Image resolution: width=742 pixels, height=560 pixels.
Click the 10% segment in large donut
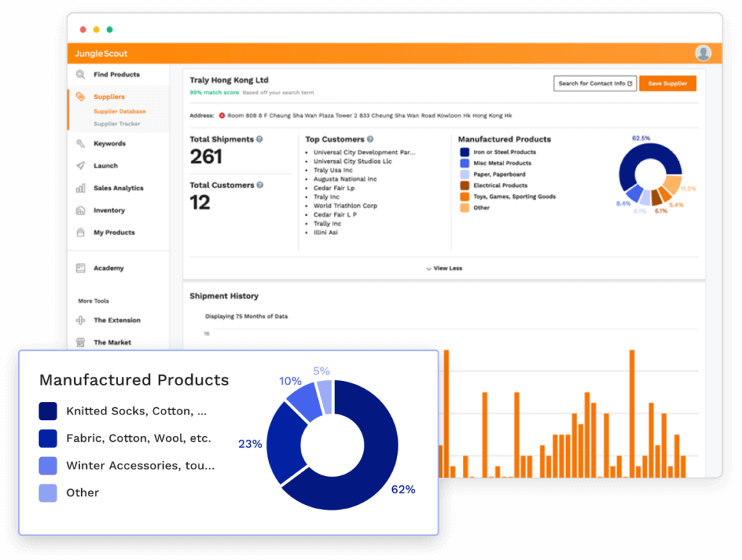coord(305,401)
